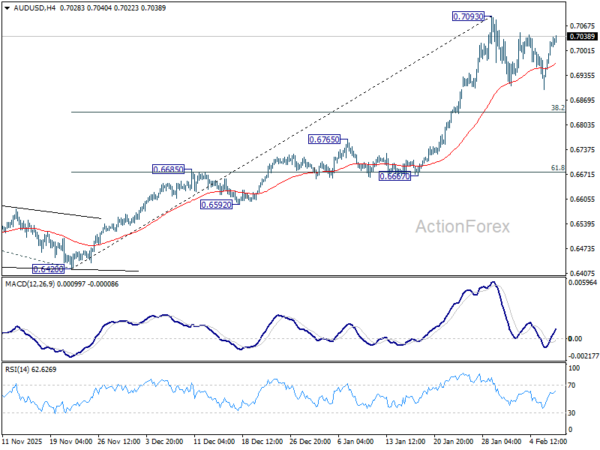The image size is (600, 450).
Task: Click the 4 Feb 12:00 date label
Action: [548, 442]
